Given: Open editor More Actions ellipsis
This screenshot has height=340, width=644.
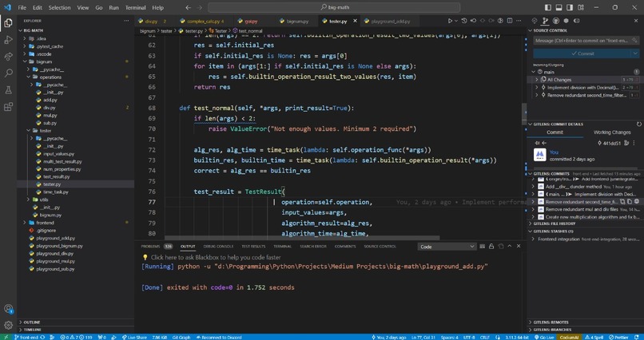Looking at the screenshot, I should point(519,21).
